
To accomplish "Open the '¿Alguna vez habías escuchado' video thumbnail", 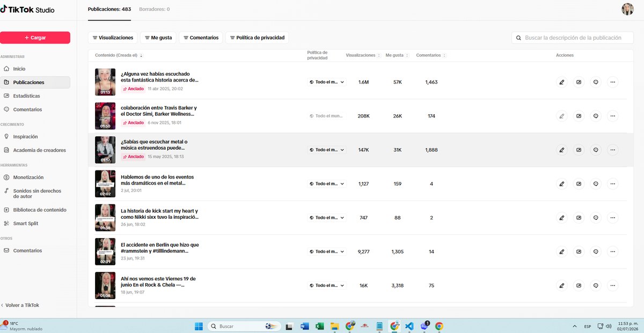I will [105, 82].
